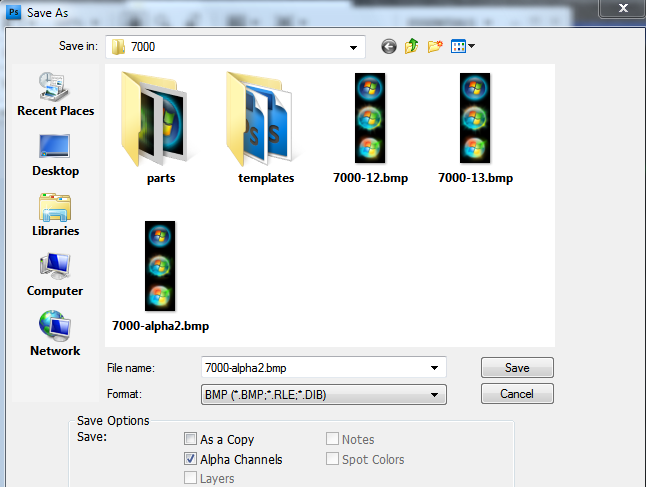Click the 7000-alpha2.bmp file name label
Screen dimensions: 646x487
(x=160, y=326)
